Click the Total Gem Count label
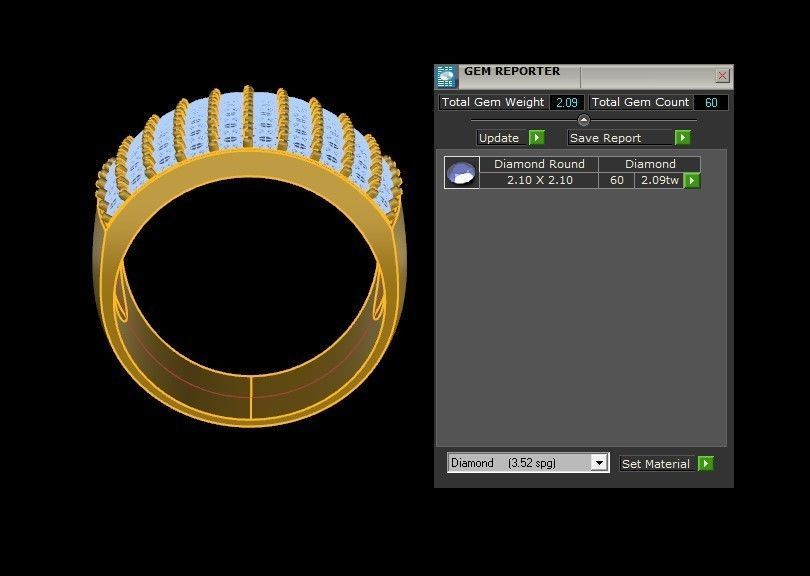810x576 pixels. click(x=640, y=102)
